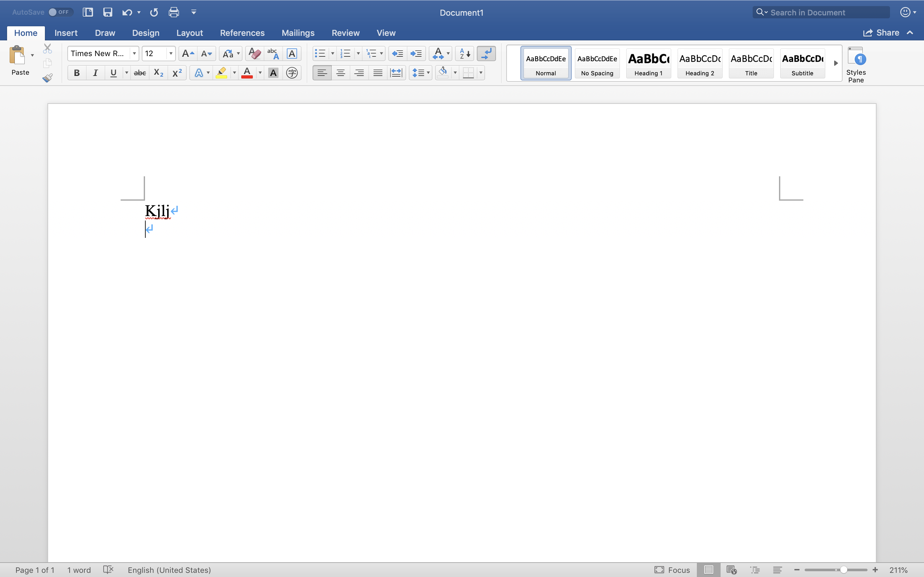Apply strikethrough to text

point(140,72)
